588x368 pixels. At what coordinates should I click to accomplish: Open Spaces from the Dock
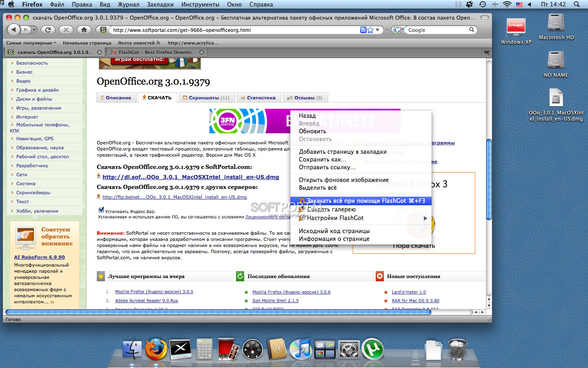pyautogui.click(x=325, y=350)
